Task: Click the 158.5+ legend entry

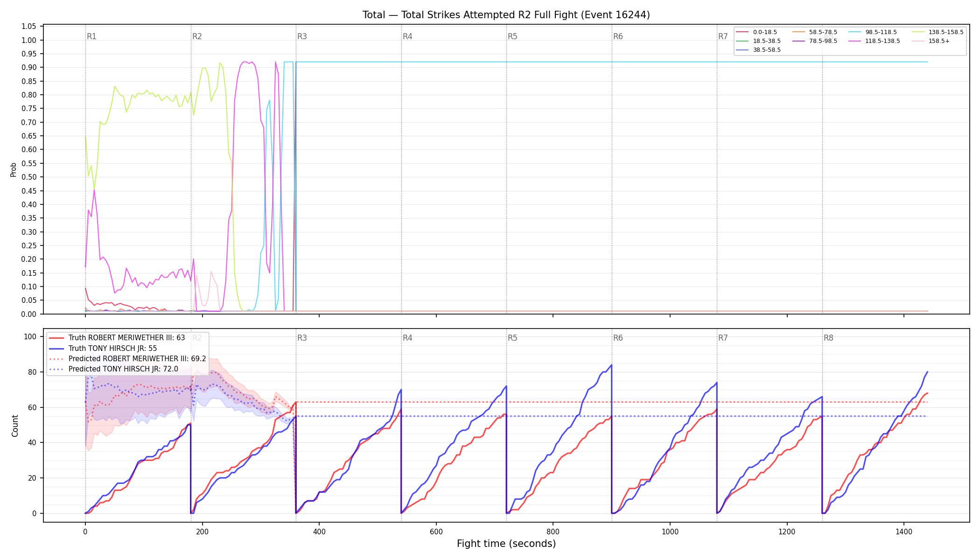Action: [931, 41]
